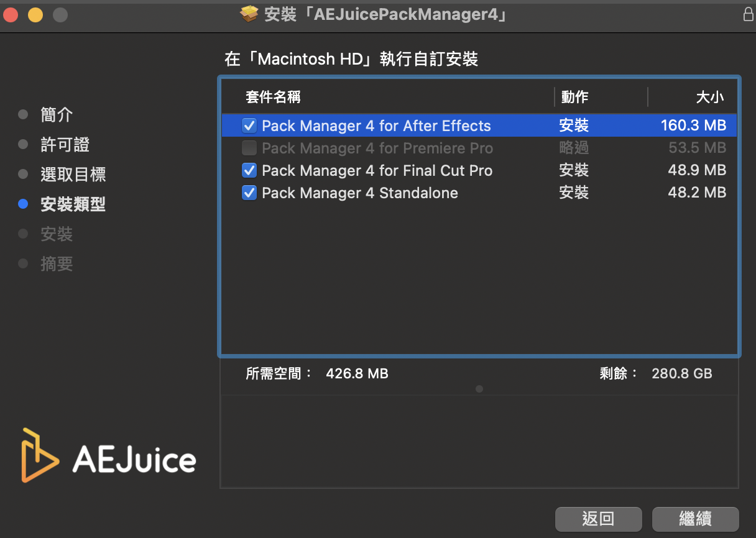The image size is (756, 538).
Task: Click the 160.3 MB size cell
Action: (693, 125)
